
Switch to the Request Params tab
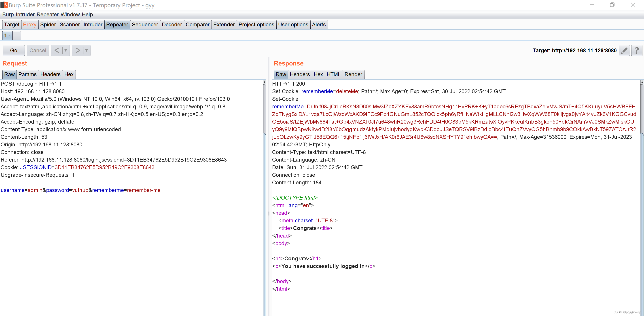(x=28, y=74)
